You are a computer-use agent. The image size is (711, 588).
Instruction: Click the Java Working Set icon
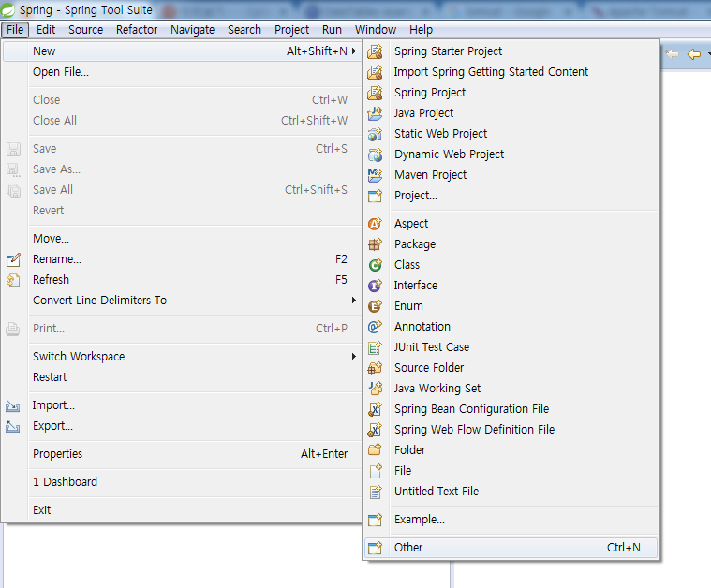tap(375, 388)
